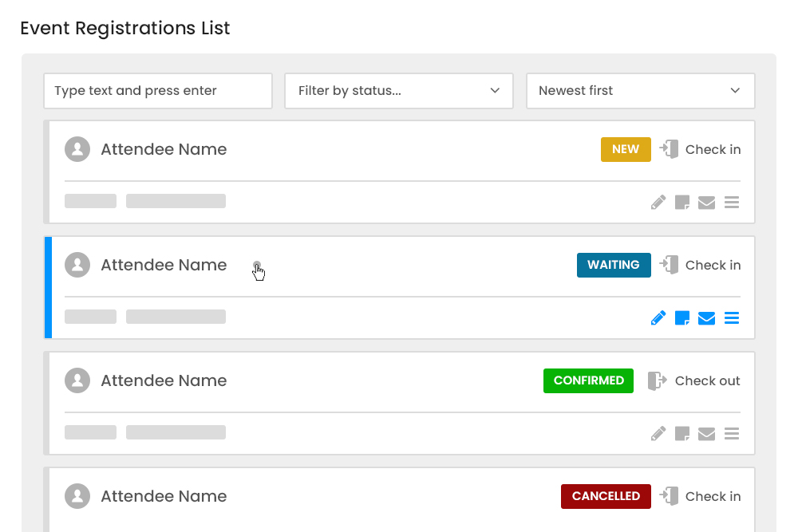The width and height of the screenshot is (798, 532).
Task: Check in the CANCELLED attendee
Action: pyautogui.click(x=701, y=496)
